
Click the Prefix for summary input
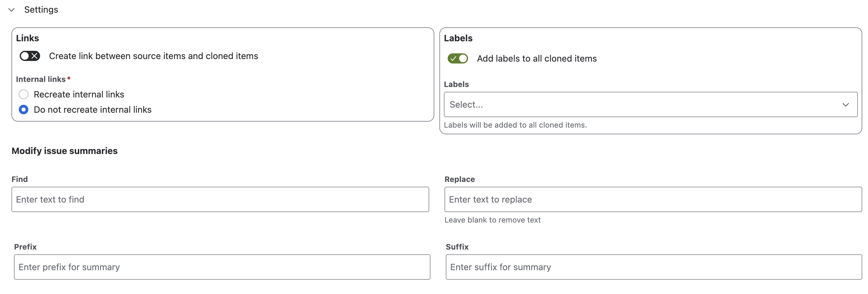pyautogui.click(x=222, y=267)
